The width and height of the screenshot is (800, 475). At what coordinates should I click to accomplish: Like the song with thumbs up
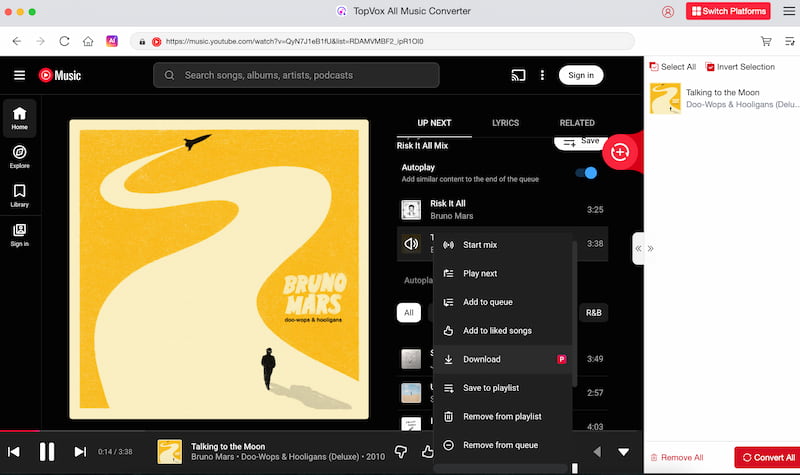coord(427,452)
